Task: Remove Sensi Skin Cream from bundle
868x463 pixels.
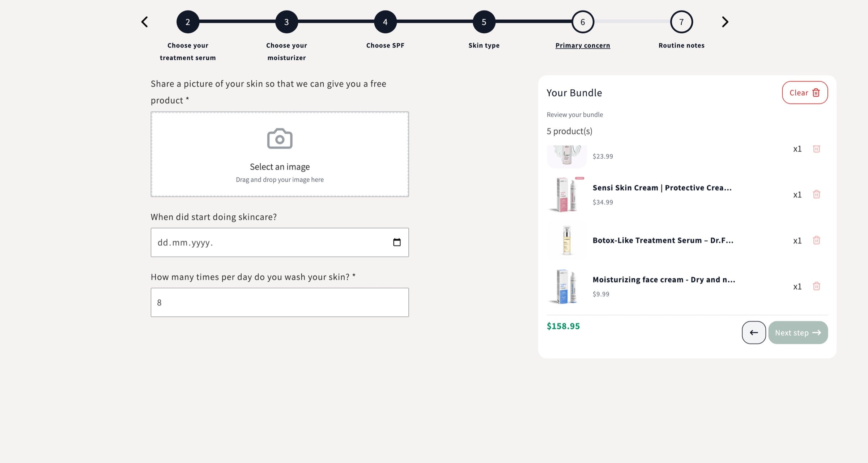Action: [x=816, y=194]
